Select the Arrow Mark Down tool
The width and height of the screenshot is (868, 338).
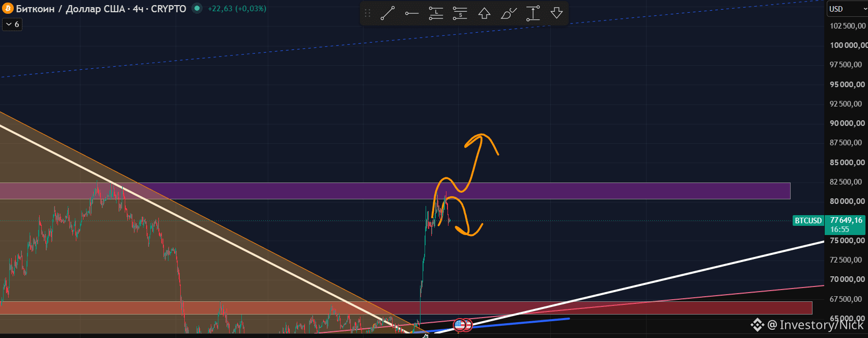(x=557, y=13)
